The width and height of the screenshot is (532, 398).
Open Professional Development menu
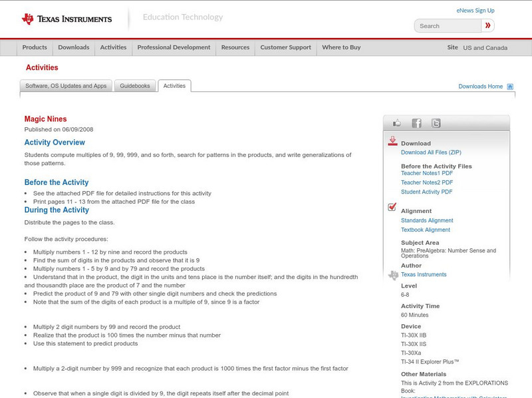(174, 47)
